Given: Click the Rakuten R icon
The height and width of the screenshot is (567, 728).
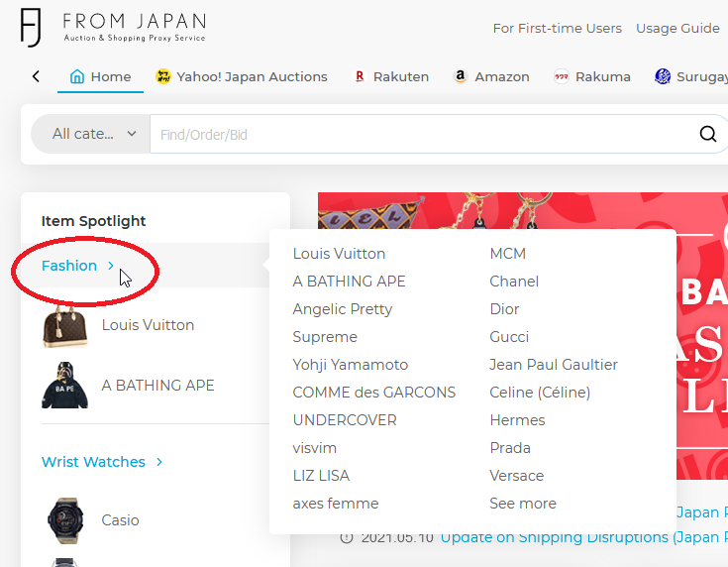Looking at the screenshot, I should [x=360, y=76].
